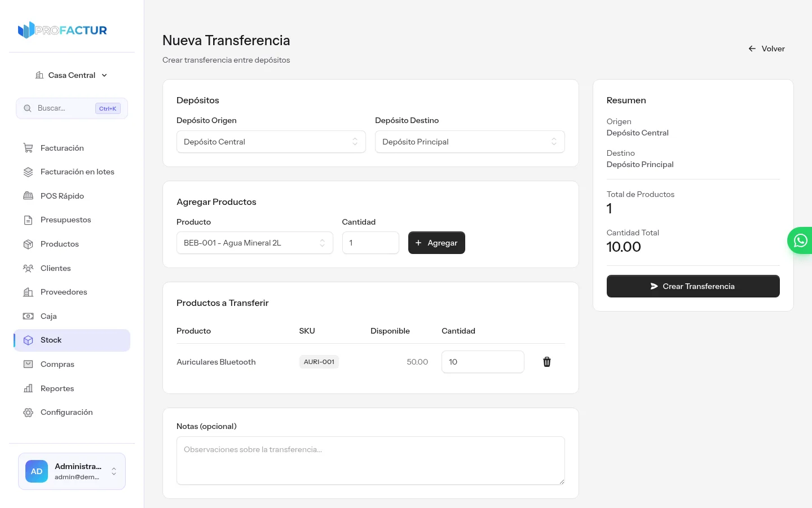This screenshot has height=508, width=812.
Task: Go to POS Rápido
Action: 72,196
